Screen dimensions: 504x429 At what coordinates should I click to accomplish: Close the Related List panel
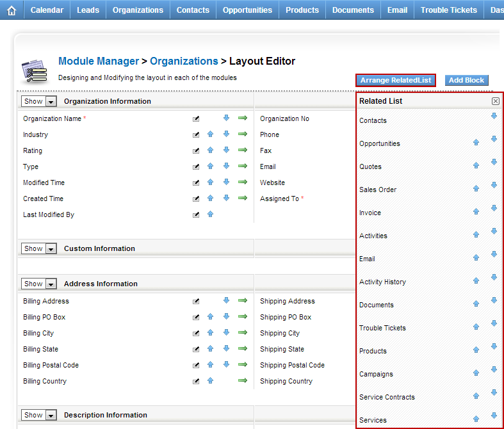(x=495, y=101)
